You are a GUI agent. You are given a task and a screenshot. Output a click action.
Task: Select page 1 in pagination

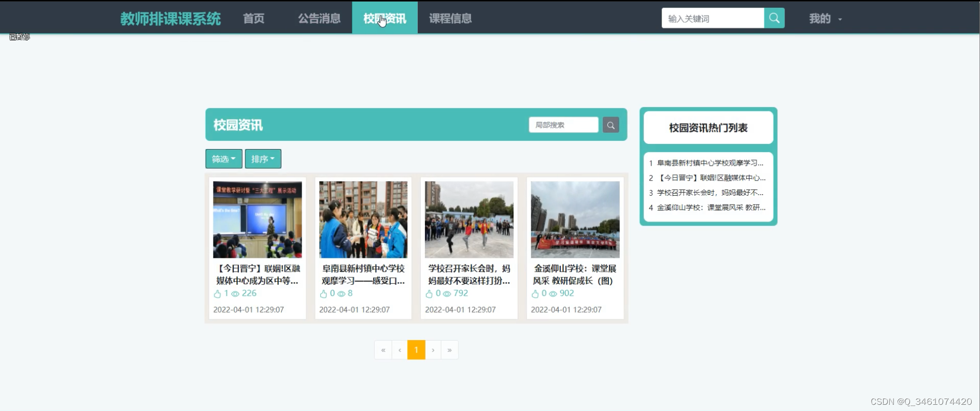coord(416,350)
